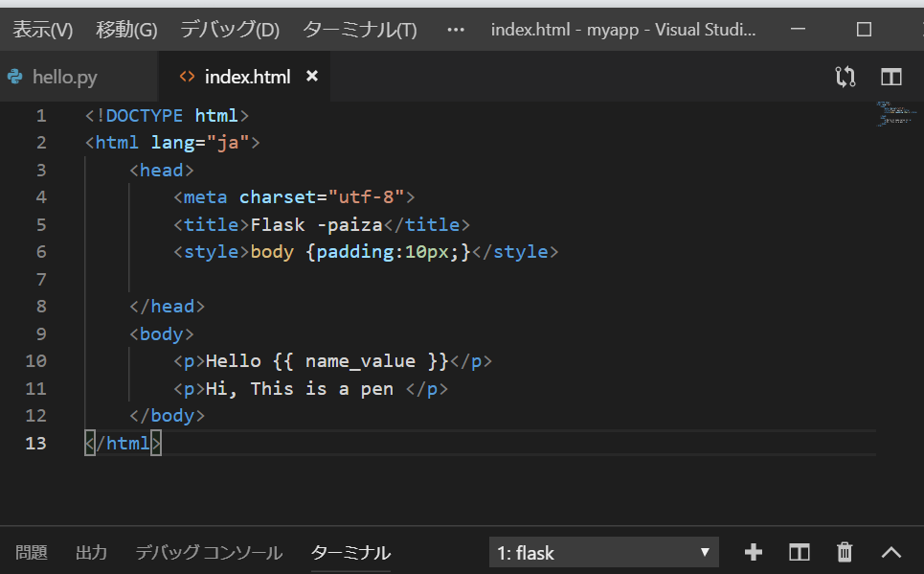Click the source control open changes icon
Screen dimensions: 924x574
pyautogui.click(x=845, y=77)
